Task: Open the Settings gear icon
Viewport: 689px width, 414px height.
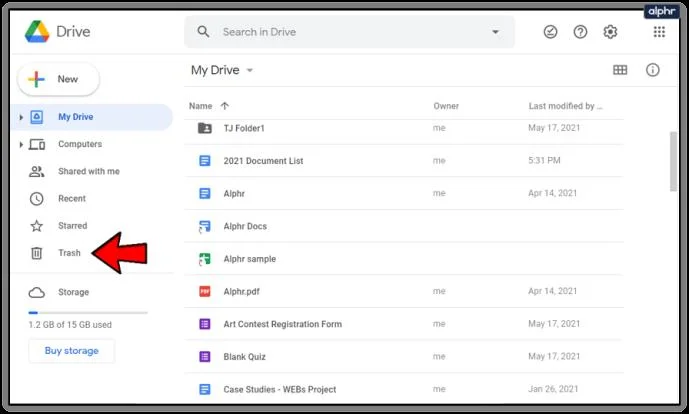Action: click(610, 32)
